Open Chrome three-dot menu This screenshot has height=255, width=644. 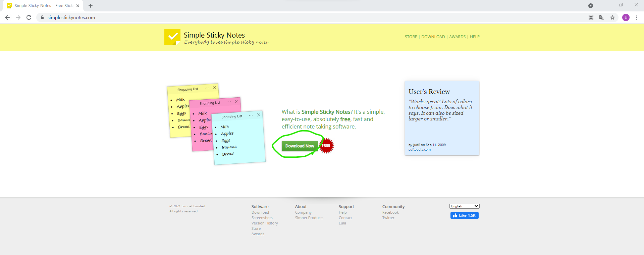(x=637, y=17)
